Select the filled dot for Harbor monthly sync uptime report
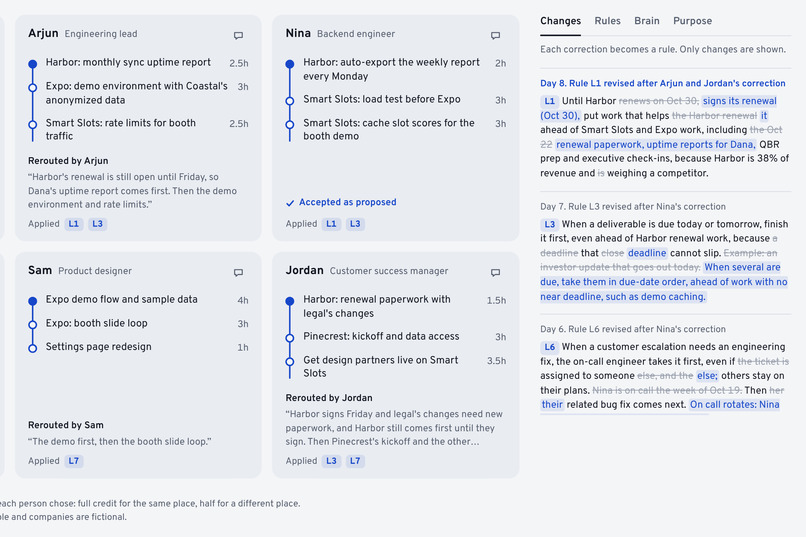This screenshot has width=806, height=537. (32, 64)
